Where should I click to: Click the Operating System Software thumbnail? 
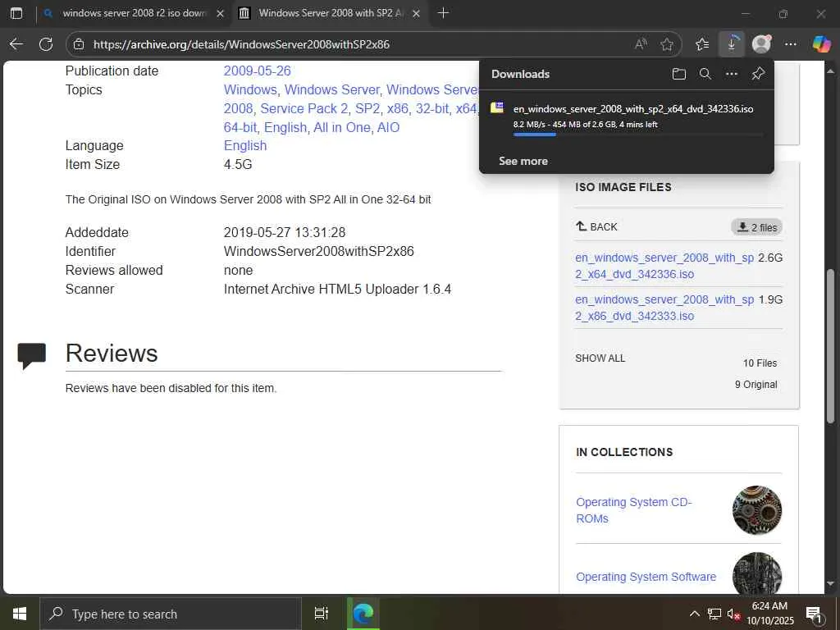click(x=757, y=573)
